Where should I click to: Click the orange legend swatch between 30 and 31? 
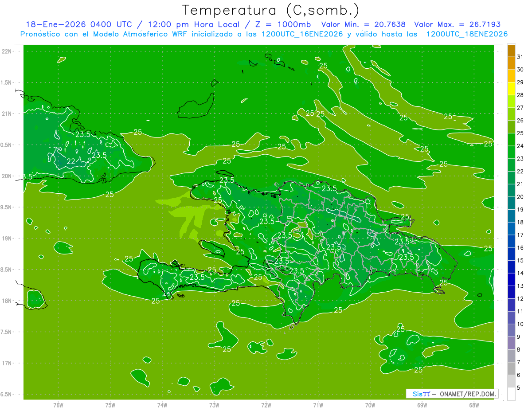pos(511,63)
